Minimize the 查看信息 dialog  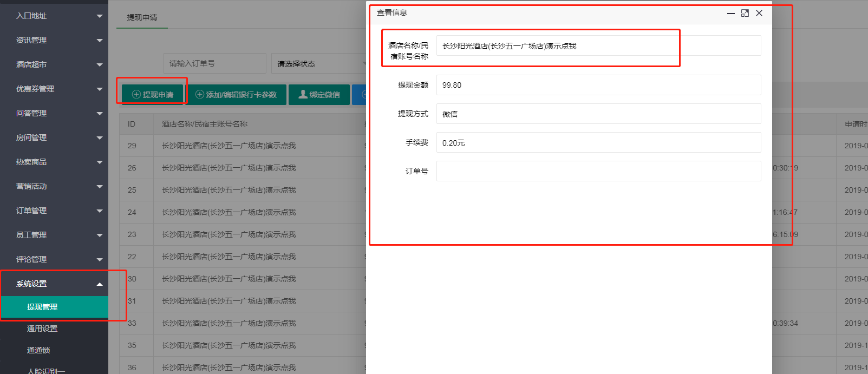[x=730, y=13]
